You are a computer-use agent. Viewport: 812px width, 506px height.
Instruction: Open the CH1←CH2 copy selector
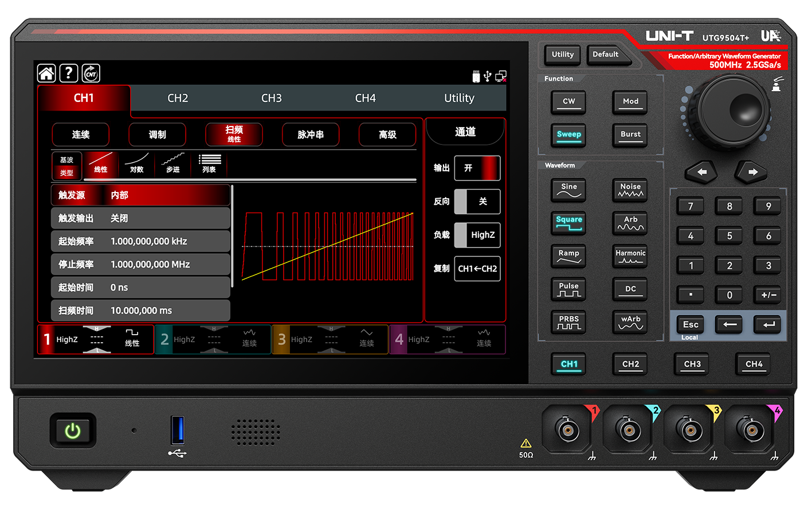tap(477, 269)
